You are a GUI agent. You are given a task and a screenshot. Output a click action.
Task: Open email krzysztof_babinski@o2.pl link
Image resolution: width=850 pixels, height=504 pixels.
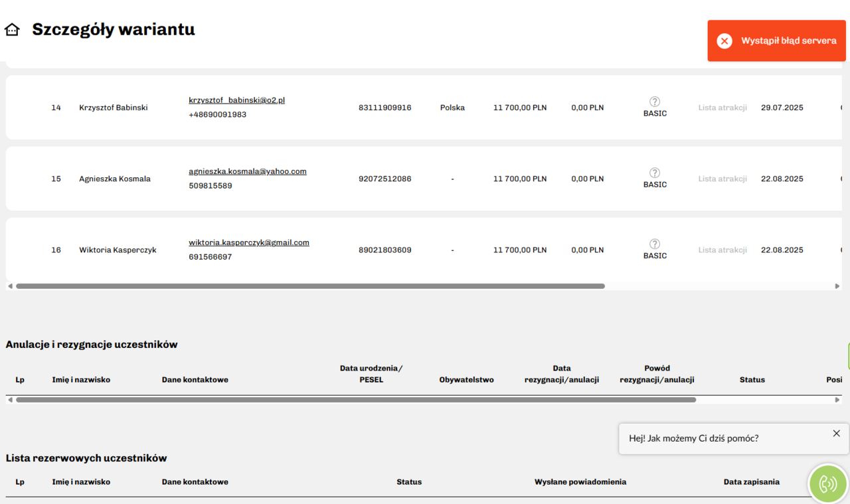(x=236, y=100)
